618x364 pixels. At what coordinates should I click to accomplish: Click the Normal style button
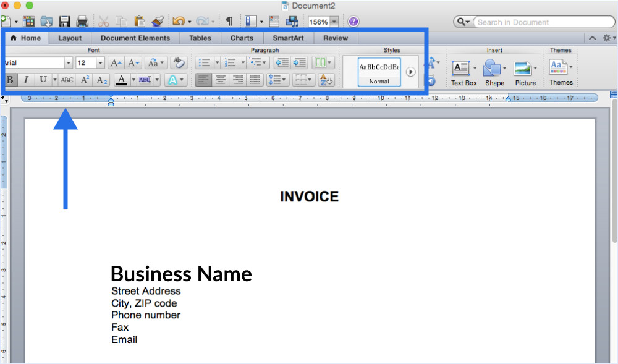tap(378, 70)
